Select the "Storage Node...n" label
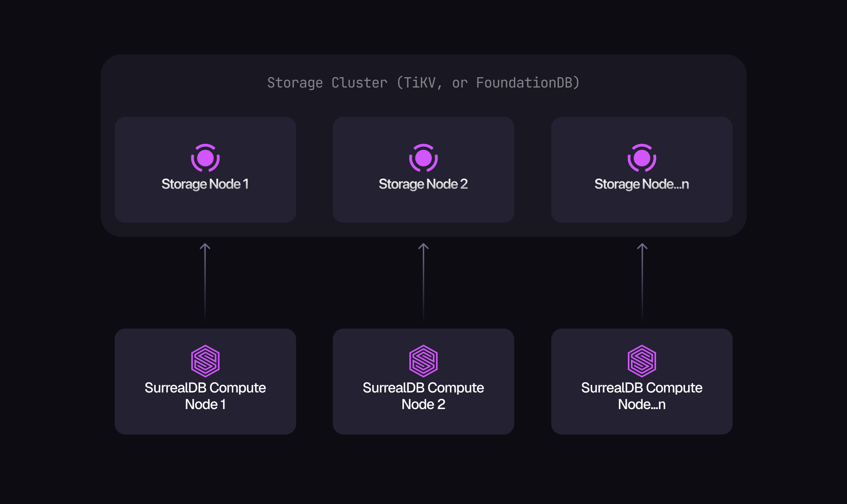847x504 pixels. click(642, 184)
